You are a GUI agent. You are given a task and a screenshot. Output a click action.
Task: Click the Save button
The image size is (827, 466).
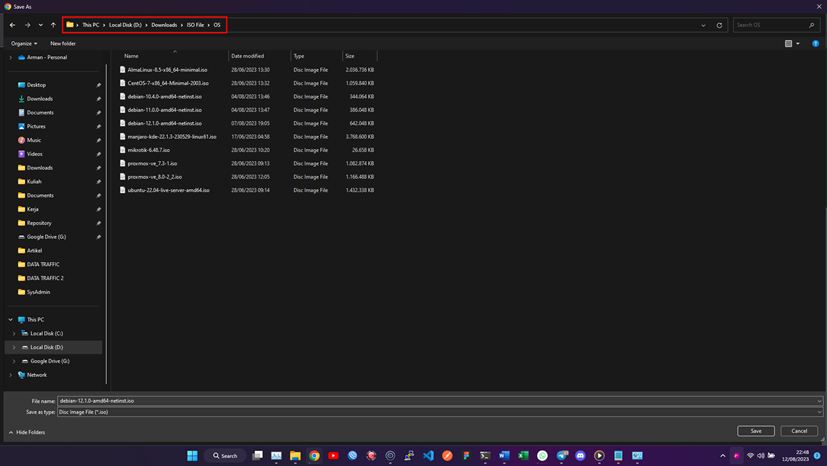755,431
